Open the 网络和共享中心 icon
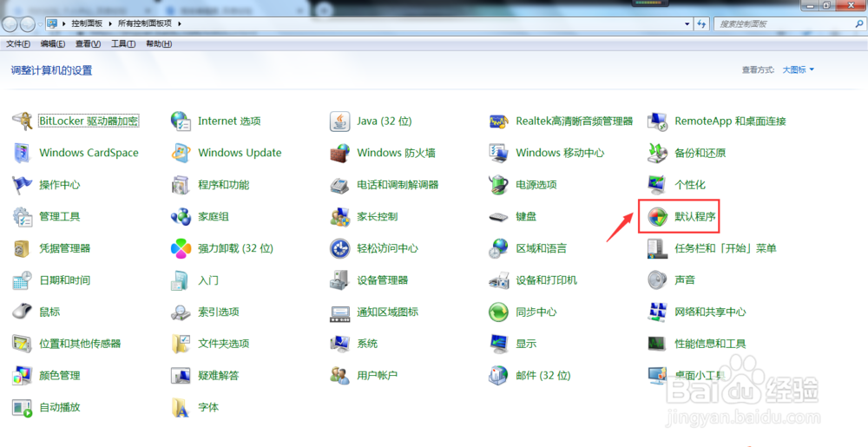The width and height of the screenshot is (868, 447). point(658,312)
